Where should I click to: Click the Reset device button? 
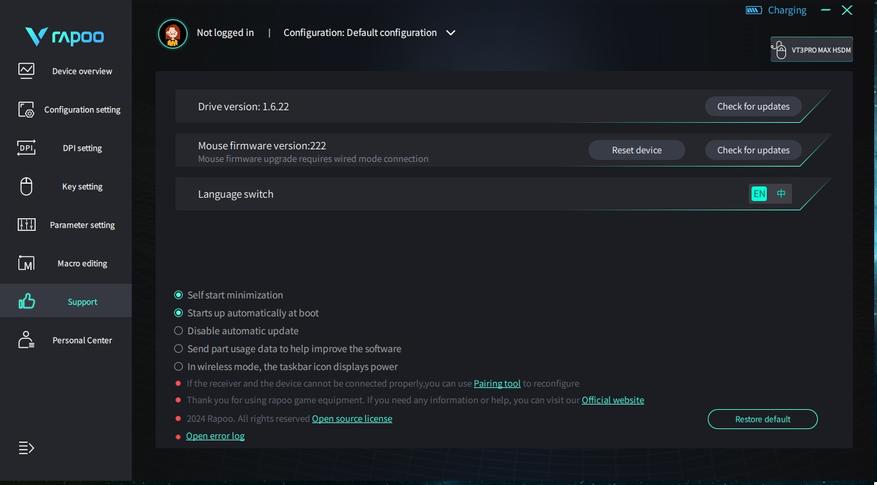pyautogui.click(x=636, y=150)
